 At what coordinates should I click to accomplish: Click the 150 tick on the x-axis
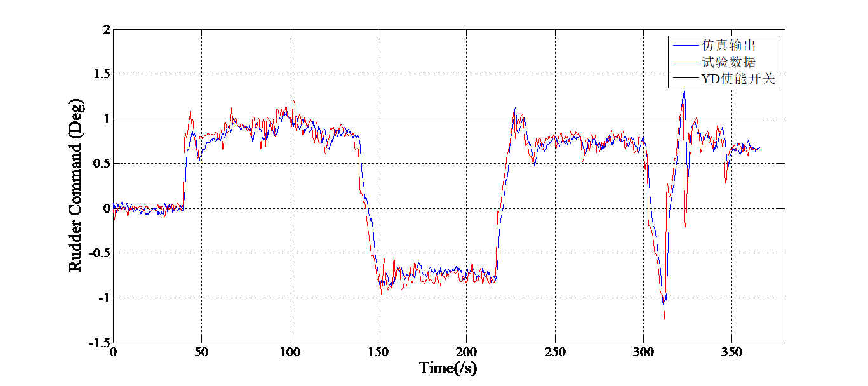(378, 351)
